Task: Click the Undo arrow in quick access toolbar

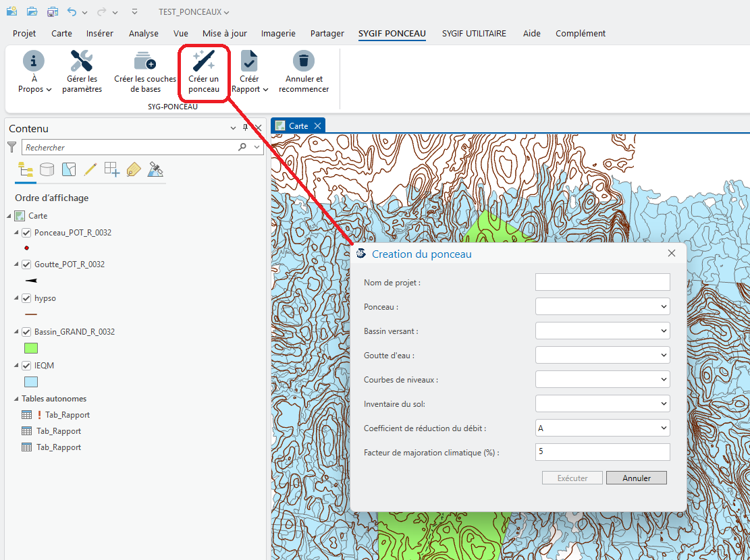Action: [72, 12]
